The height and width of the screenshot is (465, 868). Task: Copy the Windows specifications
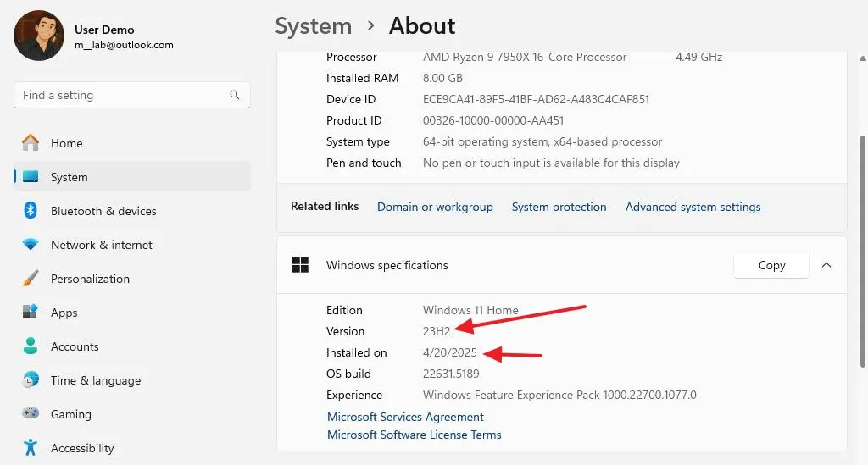tap(771, 265)
